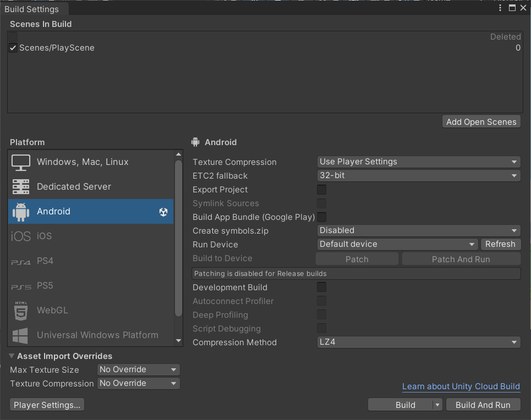The image size is (531, 420).
Task: Toggle the Deep Profiling checkbox
Action: tap(322, 314)
